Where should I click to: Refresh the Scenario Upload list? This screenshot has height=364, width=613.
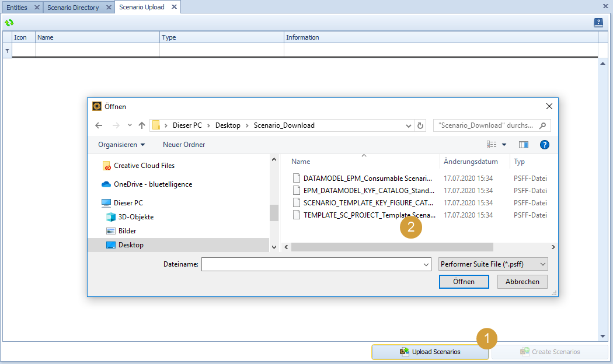9,23
